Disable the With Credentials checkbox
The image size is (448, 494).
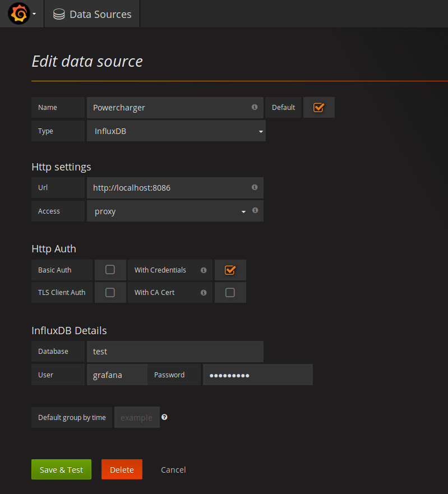(230, 270)
